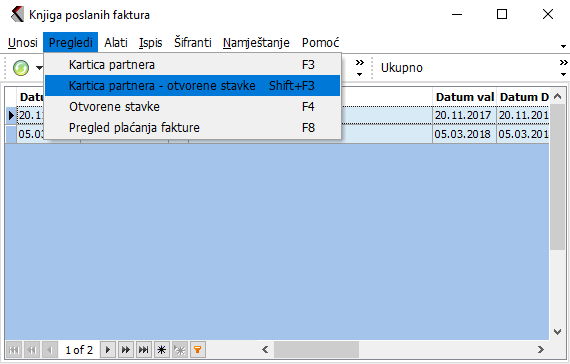Expand overflow chevron at right of Ukupno toolbar
570x364 pixels.
pos(563,68)
